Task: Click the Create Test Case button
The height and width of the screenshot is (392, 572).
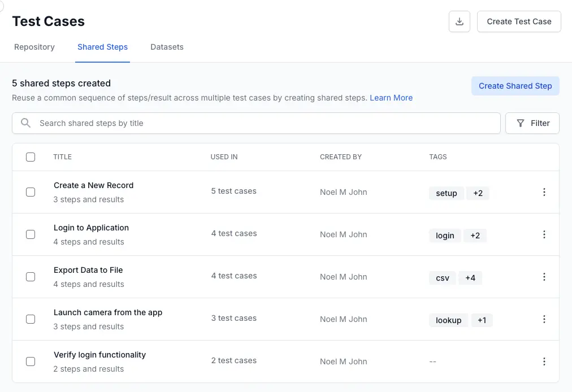Action: tap(519, 21)
